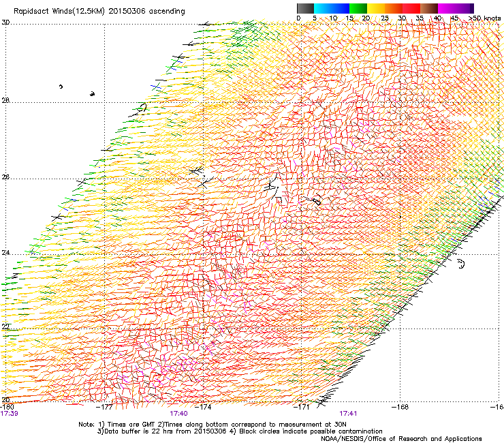The image size is (504, 443).
Task: Click the longitude label '-171'
Action: point(302,407)
